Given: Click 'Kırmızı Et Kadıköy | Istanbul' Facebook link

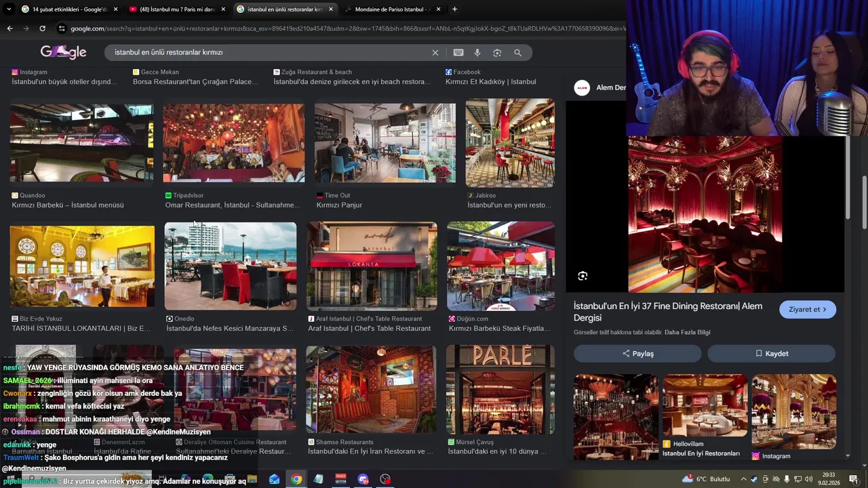Looking at the screenshot, I should point(490,81).
